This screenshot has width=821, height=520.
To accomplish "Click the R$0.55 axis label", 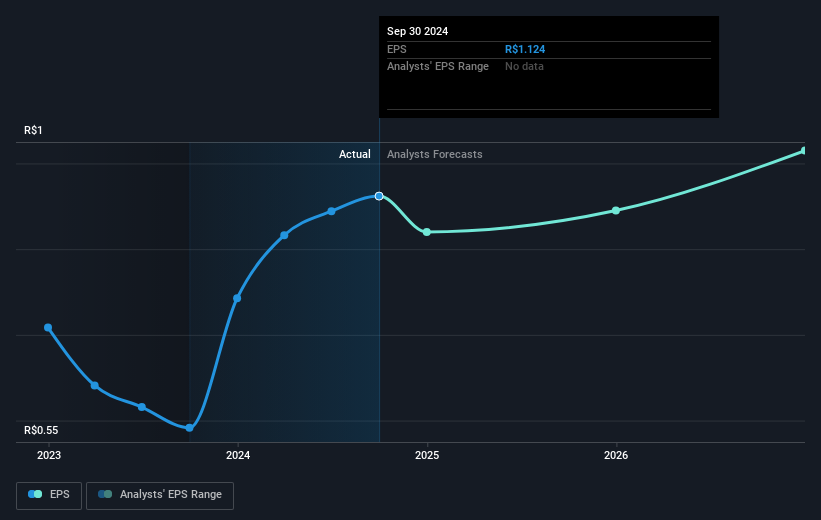I will pos(41,430).
